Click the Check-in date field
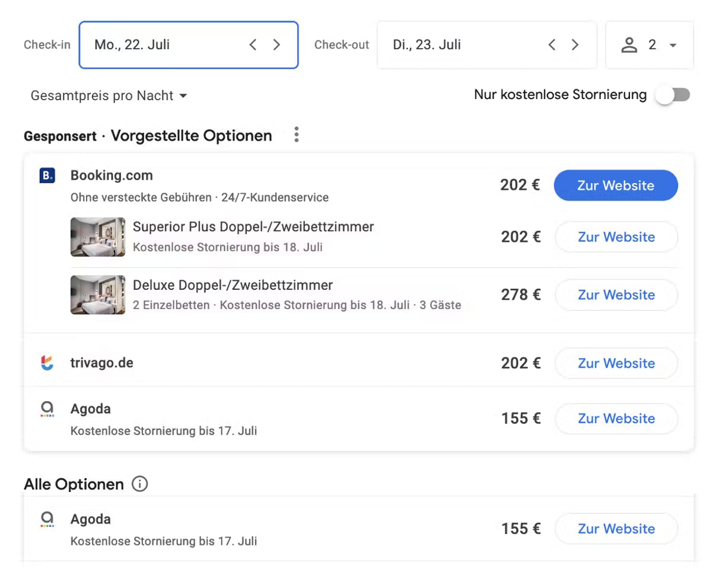 click(x=166, y=45)
